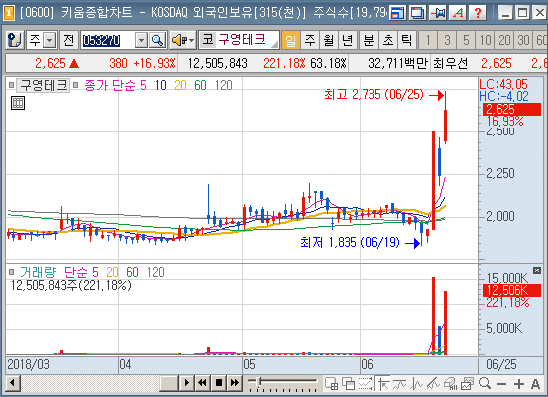This screenshot has width=548, height=397.
Task: Click the stock code field 053270
Action: click(x=108, y=41)
